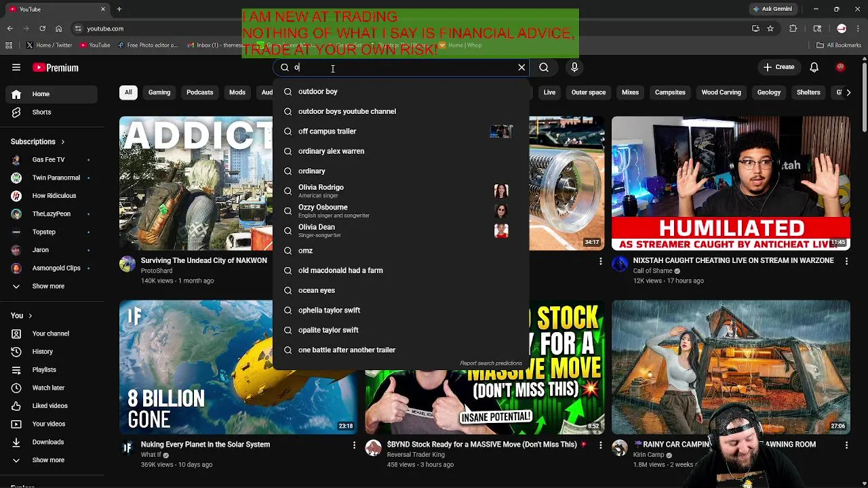Choose suggestion 'off campus trailer'
This screenshot has width=868, height=488.
coord(400,131)
